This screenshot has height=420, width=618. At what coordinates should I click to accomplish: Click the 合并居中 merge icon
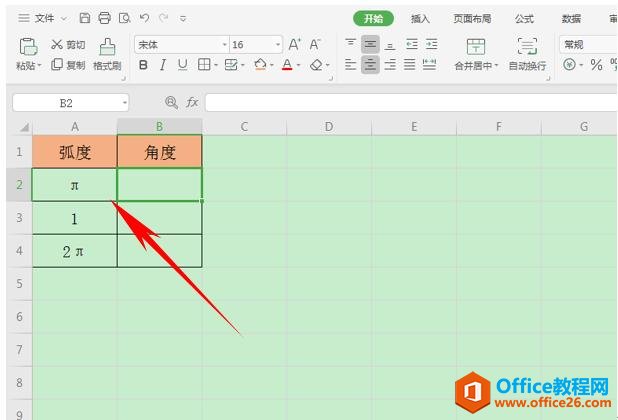point(476,46)
